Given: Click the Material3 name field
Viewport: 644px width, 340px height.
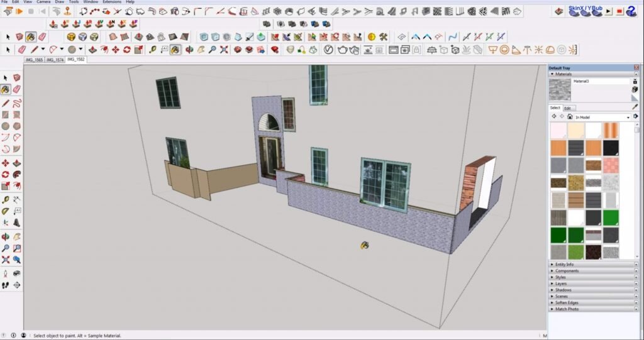Looking at the screenshot, I should coord(601,81).
